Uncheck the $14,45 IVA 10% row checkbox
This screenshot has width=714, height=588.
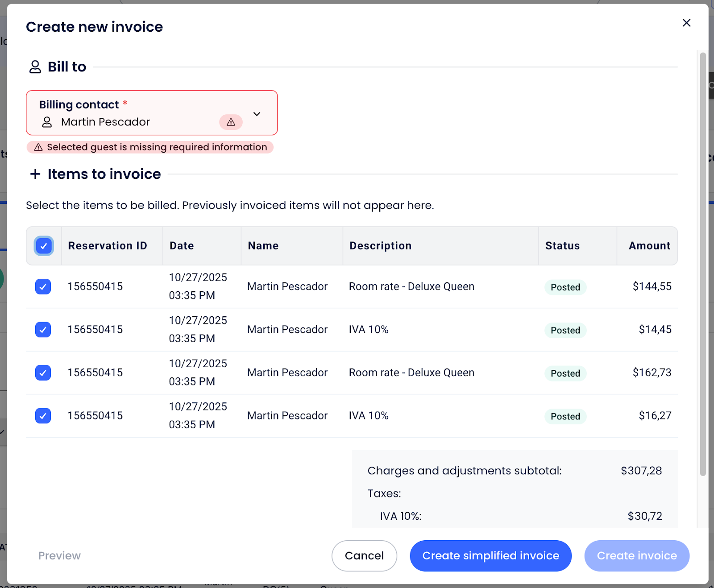(43, 330)
